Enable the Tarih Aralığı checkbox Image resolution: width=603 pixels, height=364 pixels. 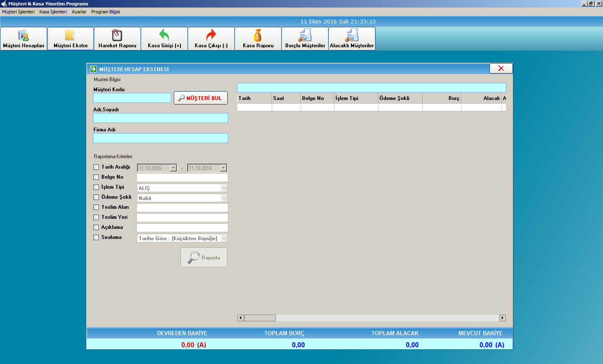coord(96,167)
